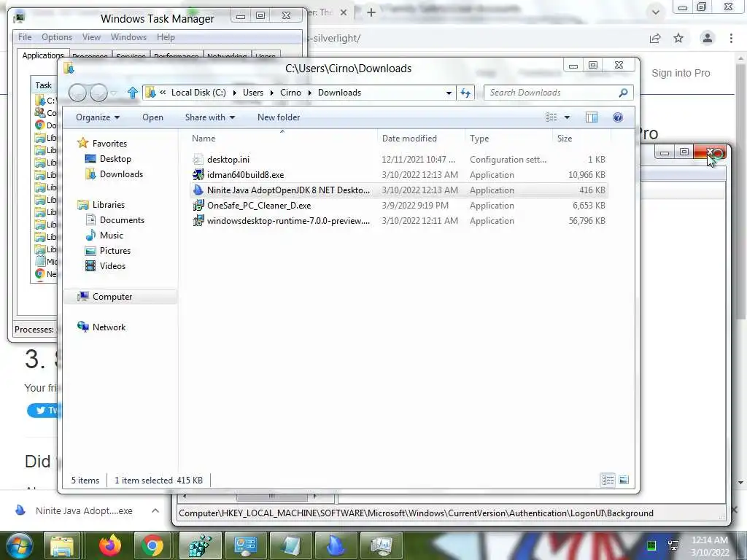Open Task Manager Options menu
Image resolution: width=747 pixels, height=560 pixels.
(57, 37)
